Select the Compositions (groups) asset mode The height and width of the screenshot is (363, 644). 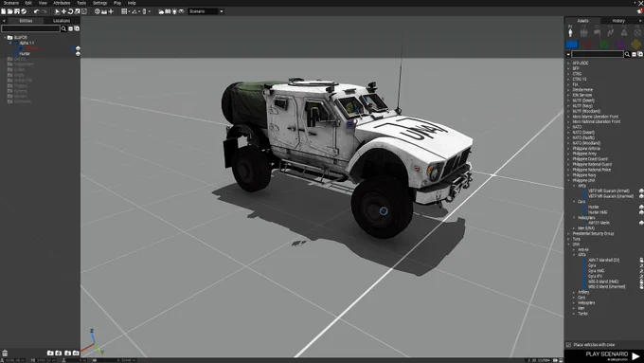coord(583,32)
